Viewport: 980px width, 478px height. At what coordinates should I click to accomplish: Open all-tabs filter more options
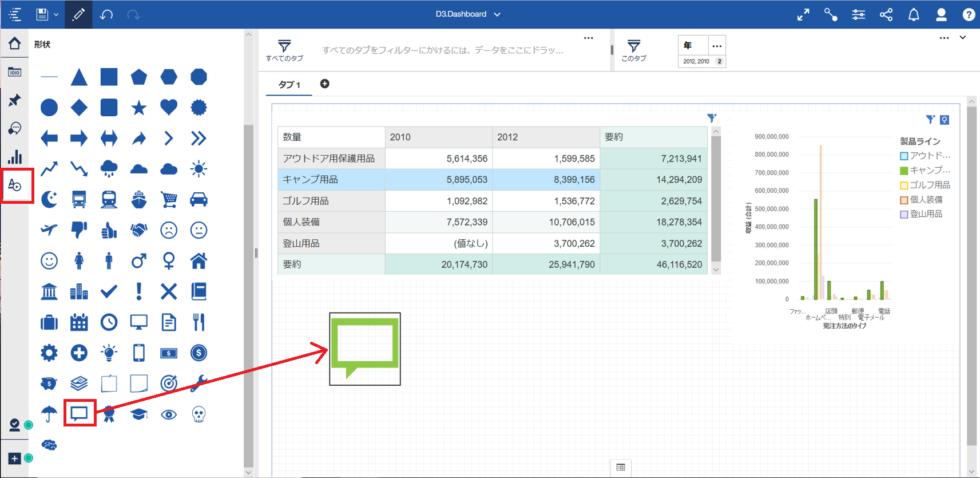(588, 38)
